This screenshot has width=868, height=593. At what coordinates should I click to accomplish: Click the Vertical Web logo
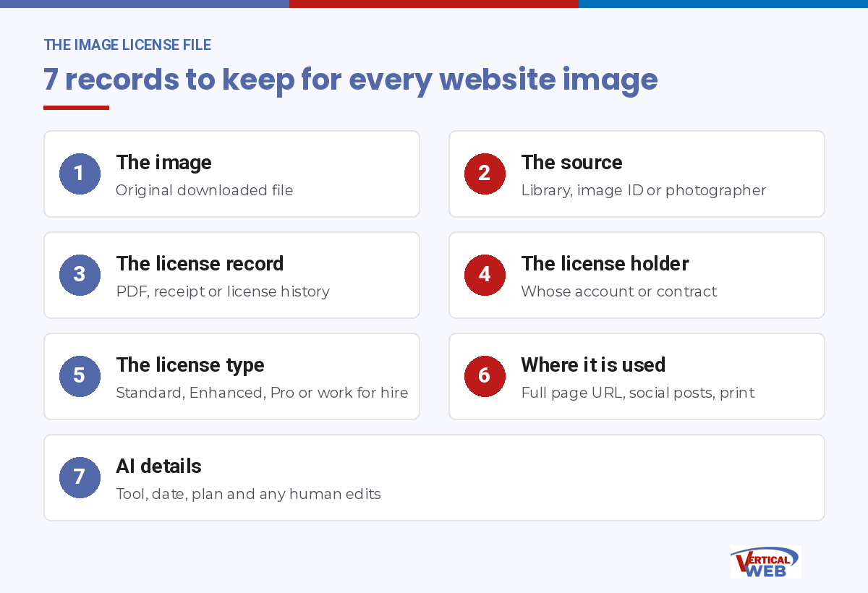point(765,562)
